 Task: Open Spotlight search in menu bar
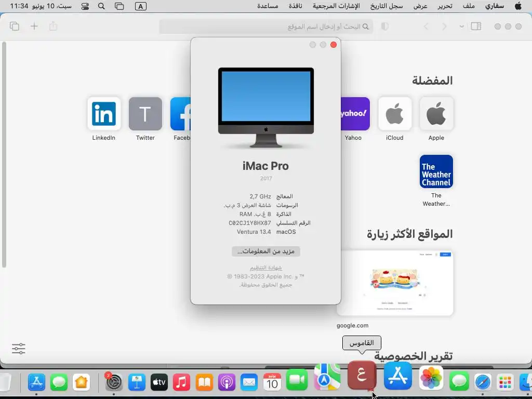(x=101, y=6)
